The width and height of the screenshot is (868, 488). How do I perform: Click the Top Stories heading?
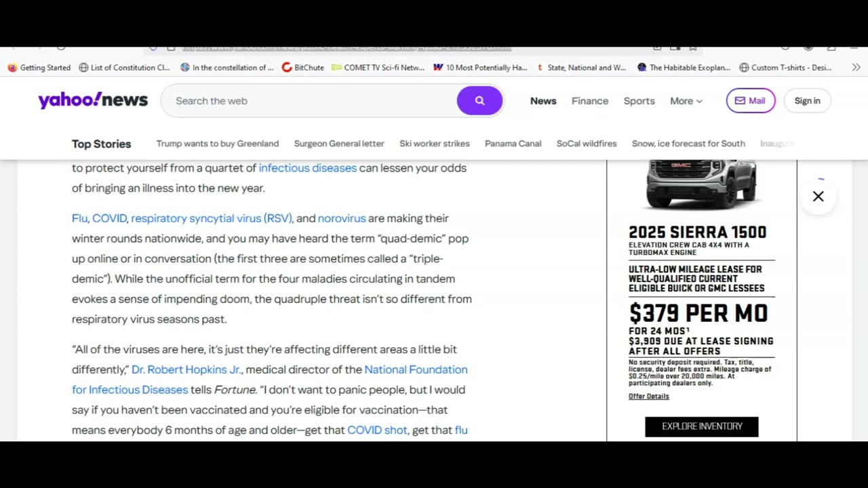(x=102, y=144)
